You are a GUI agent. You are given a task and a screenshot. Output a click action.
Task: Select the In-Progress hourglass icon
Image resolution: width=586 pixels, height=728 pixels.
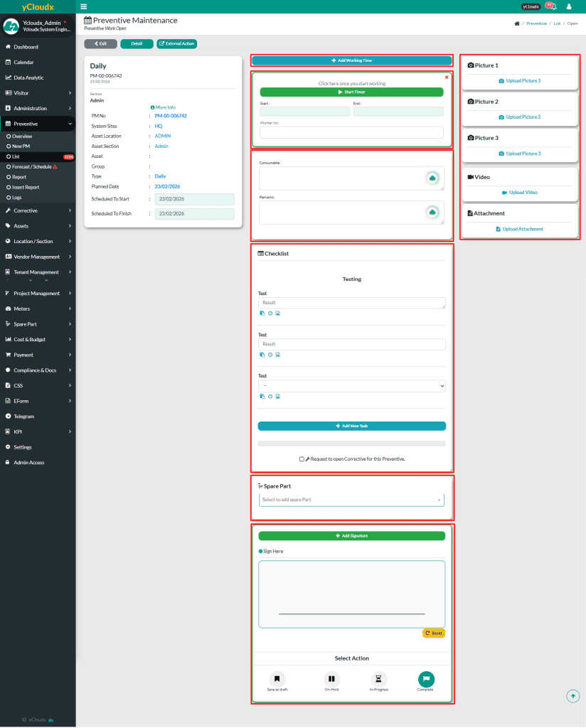tap(379, 678)
